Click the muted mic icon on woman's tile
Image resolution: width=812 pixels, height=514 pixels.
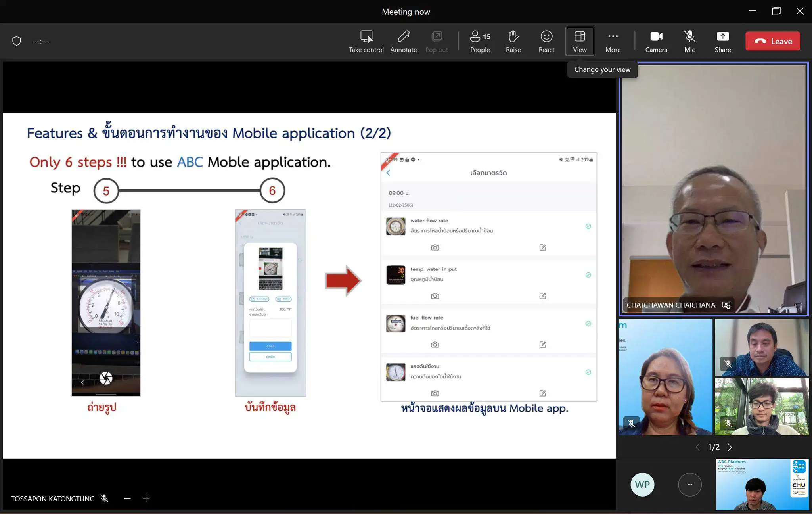click(632, 424)
